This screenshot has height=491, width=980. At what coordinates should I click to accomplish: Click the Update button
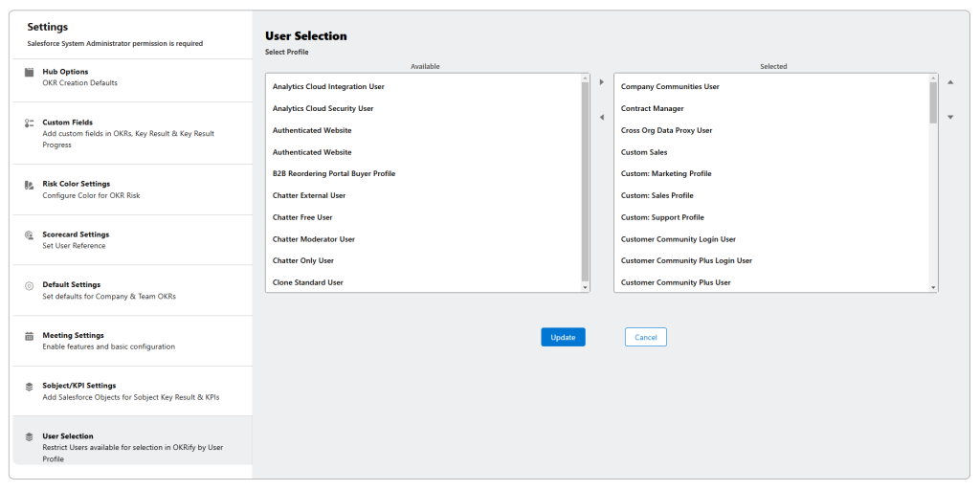[563, 337]
